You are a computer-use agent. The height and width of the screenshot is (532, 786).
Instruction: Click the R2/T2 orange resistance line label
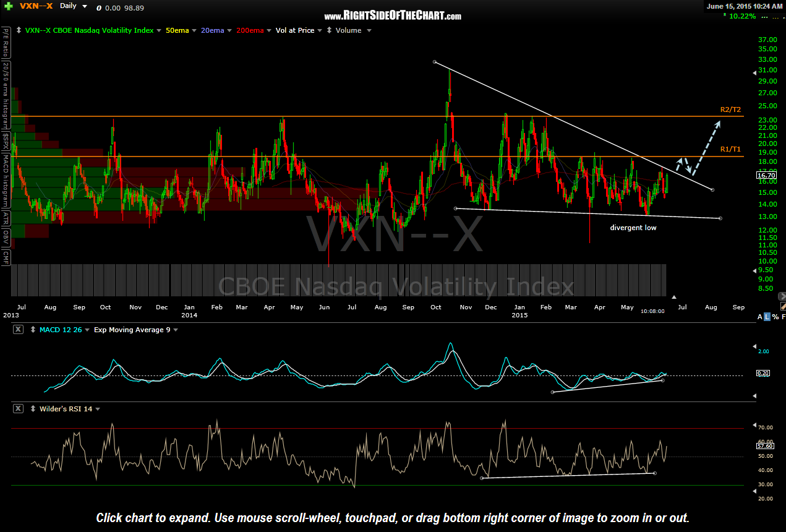pos(730,109)
